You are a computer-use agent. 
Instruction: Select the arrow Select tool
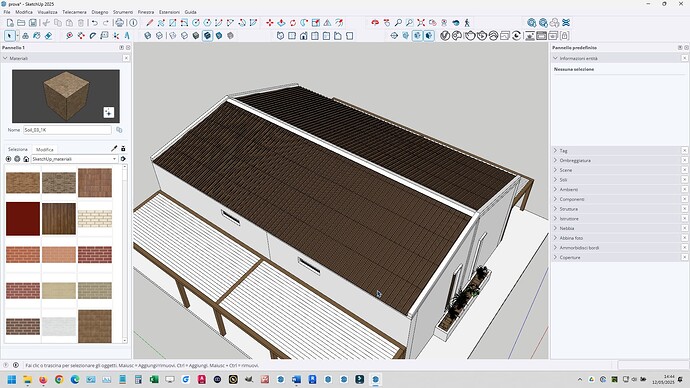point(10,36)
